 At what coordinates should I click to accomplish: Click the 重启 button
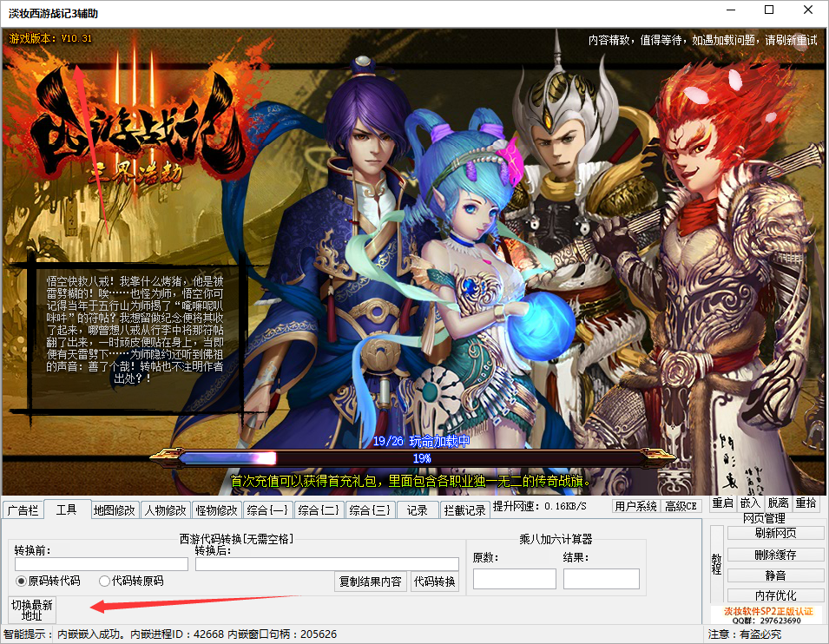722,503
